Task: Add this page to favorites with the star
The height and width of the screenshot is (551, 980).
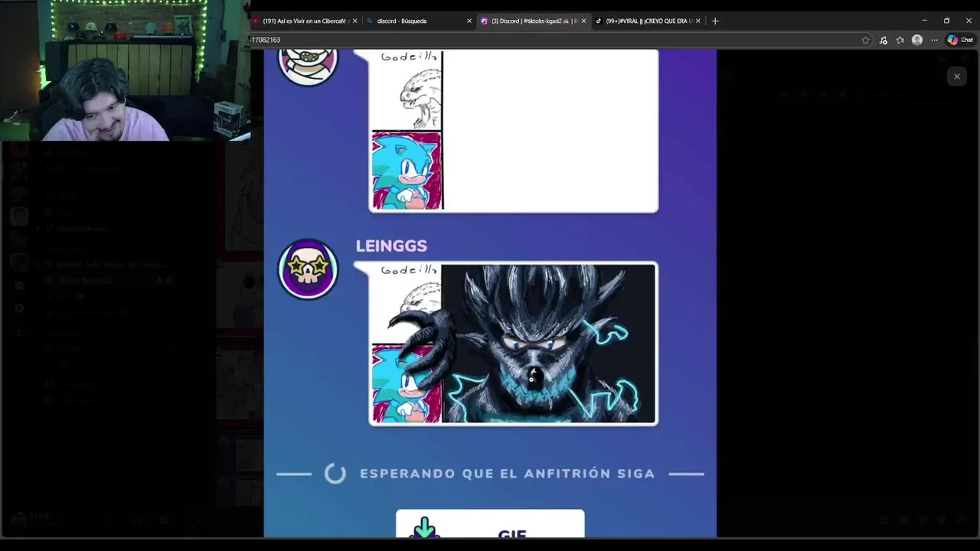Action: coord(866,40)
